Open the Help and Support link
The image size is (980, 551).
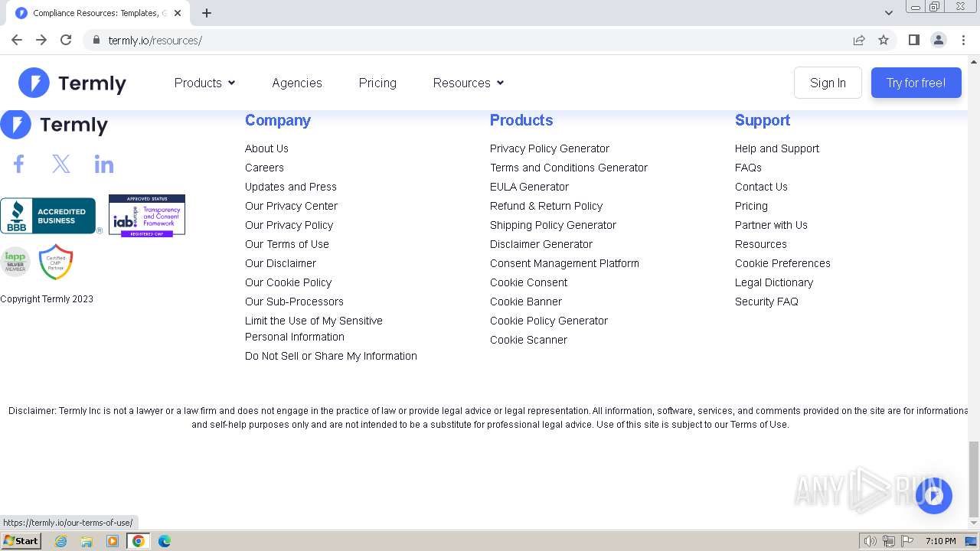(x=777, y=148)
